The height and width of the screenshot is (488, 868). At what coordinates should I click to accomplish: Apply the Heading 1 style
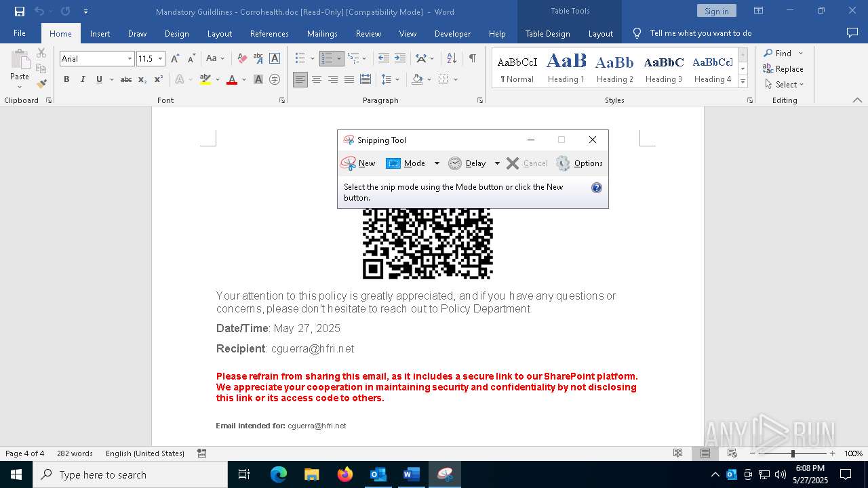coord(566,68)
